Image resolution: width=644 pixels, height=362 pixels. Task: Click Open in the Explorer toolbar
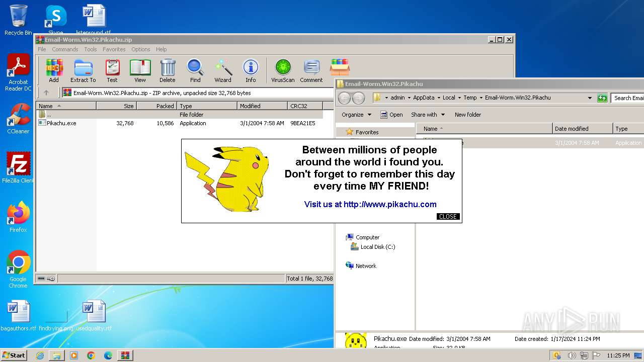click(x=391, y=115)
